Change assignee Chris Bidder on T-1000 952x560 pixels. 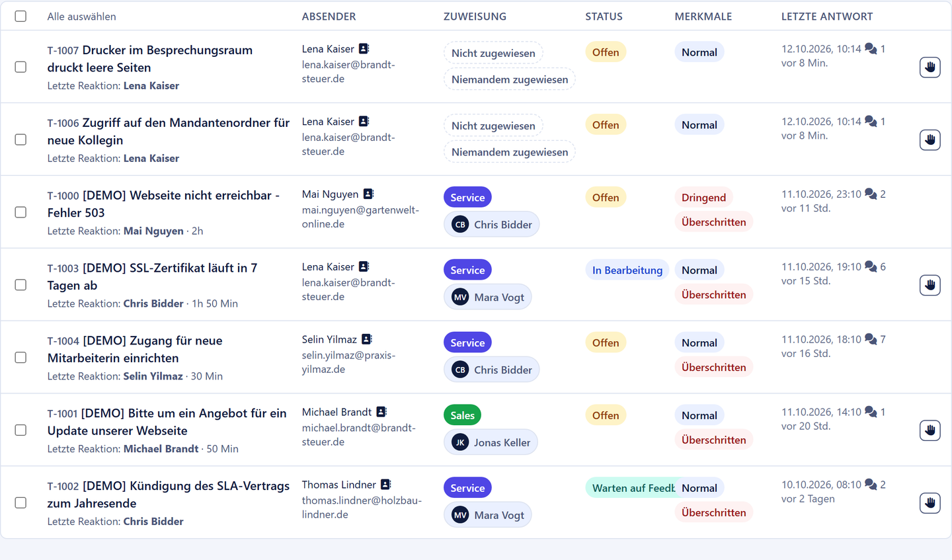(x=491, y=225)
